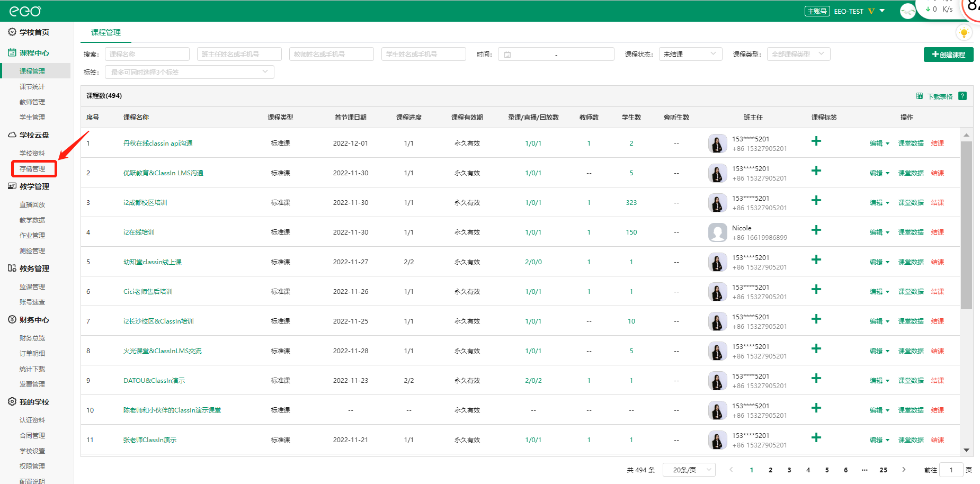Select the 课程管理 tab
Screen dimensions: 980x484
tap(106, 32)
